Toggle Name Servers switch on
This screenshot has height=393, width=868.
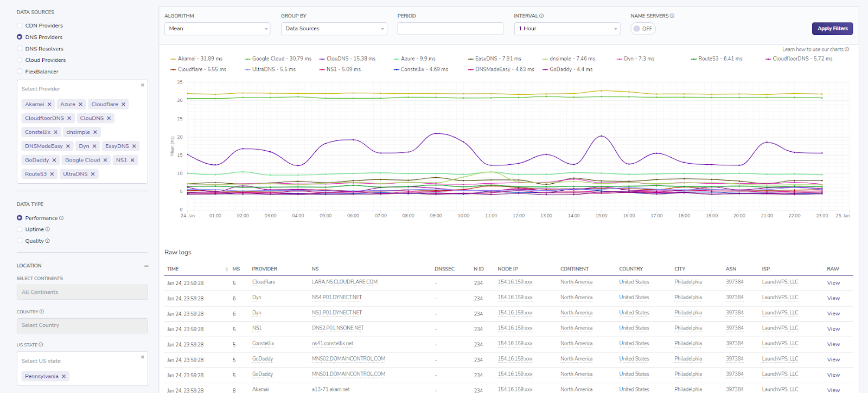click(643, 29)
